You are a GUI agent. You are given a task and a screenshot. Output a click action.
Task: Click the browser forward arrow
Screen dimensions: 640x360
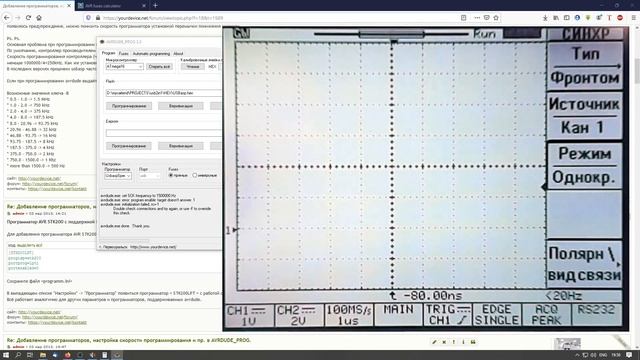(x=18, y=18)
